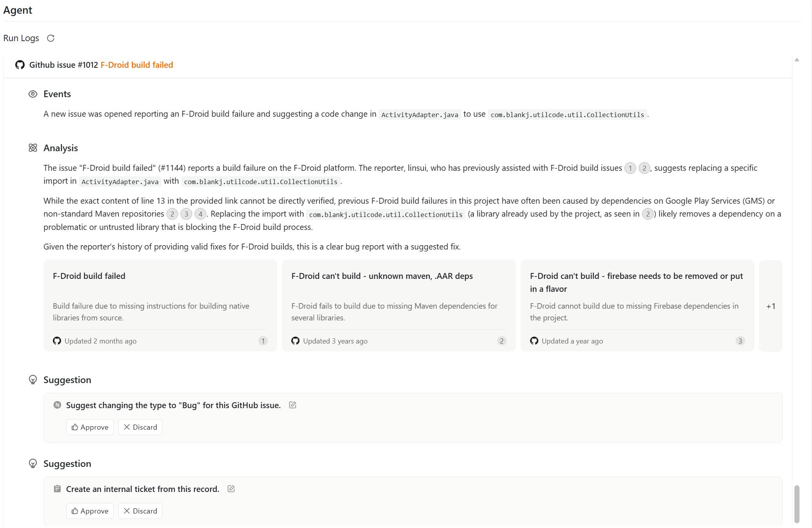Click the Events eye icon
Image resolution: width=812 pixels, height=528 pixels.
coord(33,94)
